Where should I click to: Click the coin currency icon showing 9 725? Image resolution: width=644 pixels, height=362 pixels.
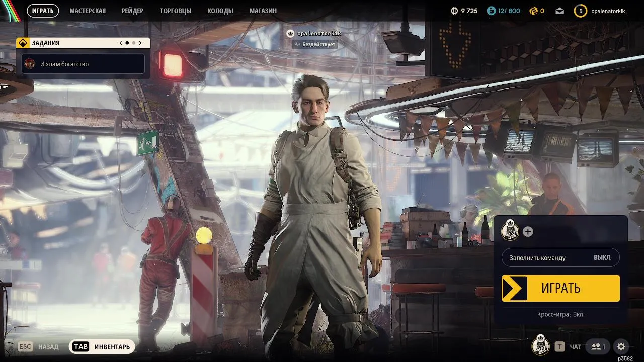454,11
